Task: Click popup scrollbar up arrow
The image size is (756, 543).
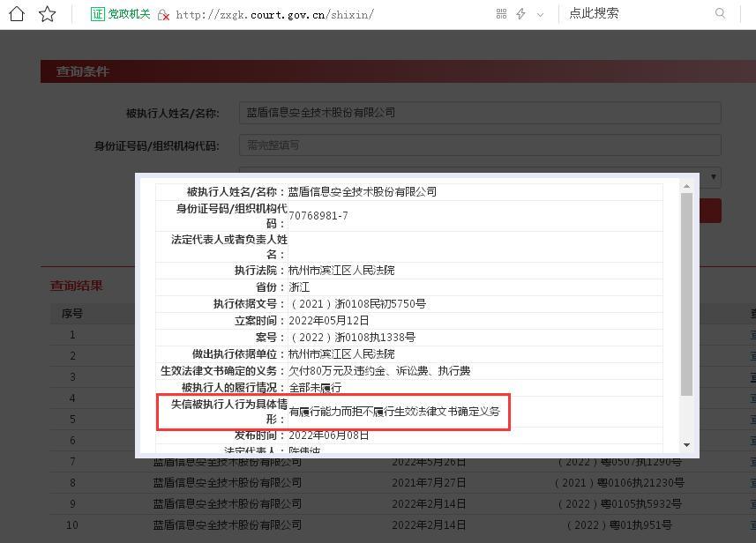Action: [686, 186]
